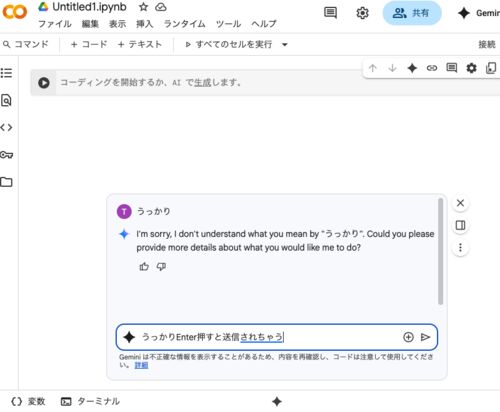Click the Gemini response text
This screenshot has width=500, height=412.
tap(285, 241)
